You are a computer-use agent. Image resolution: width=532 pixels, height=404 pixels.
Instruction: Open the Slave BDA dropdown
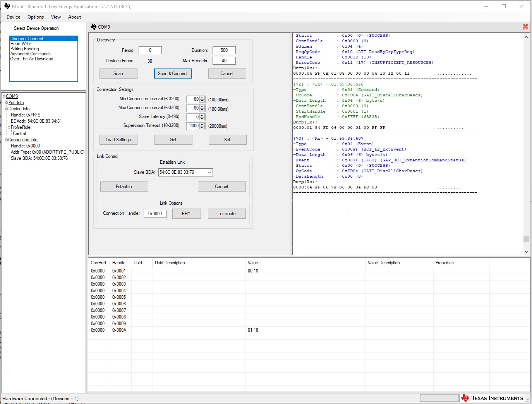point(209,173)
